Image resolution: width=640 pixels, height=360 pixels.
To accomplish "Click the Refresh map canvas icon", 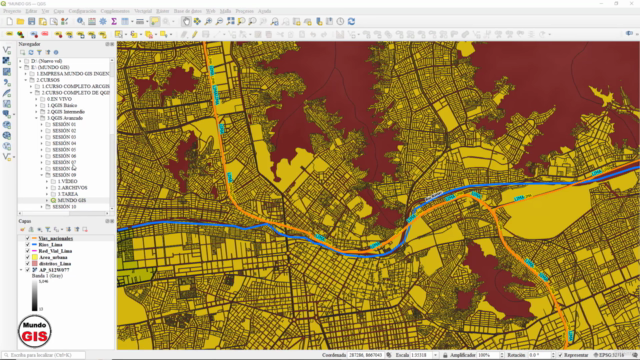I will pyautogui.click(x=351, y=22).
